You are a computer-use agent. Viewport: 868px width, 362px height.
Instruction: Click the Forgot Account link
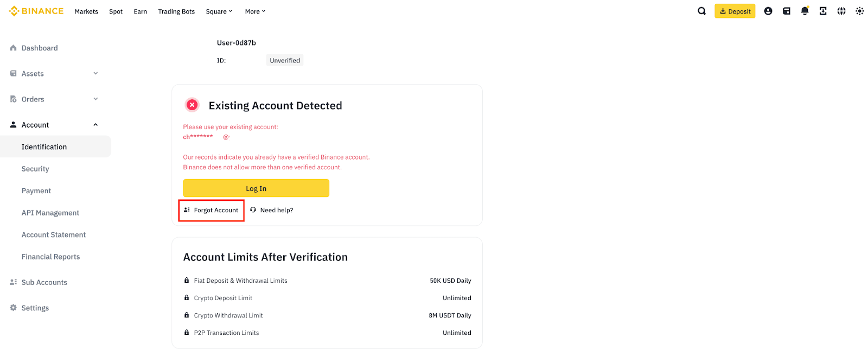pyautogui.click(x=212, y=210)
